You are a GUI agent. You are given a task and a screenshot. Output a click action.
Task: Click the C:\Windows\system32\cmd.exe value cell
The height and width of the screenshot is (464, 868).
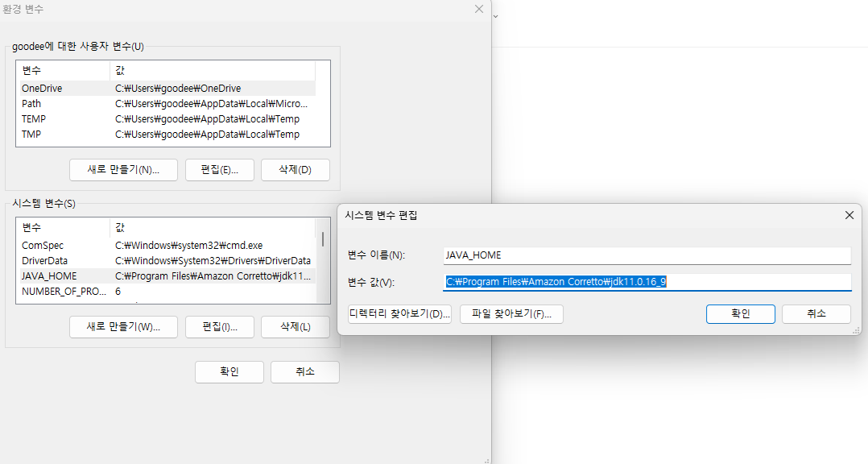188,245
